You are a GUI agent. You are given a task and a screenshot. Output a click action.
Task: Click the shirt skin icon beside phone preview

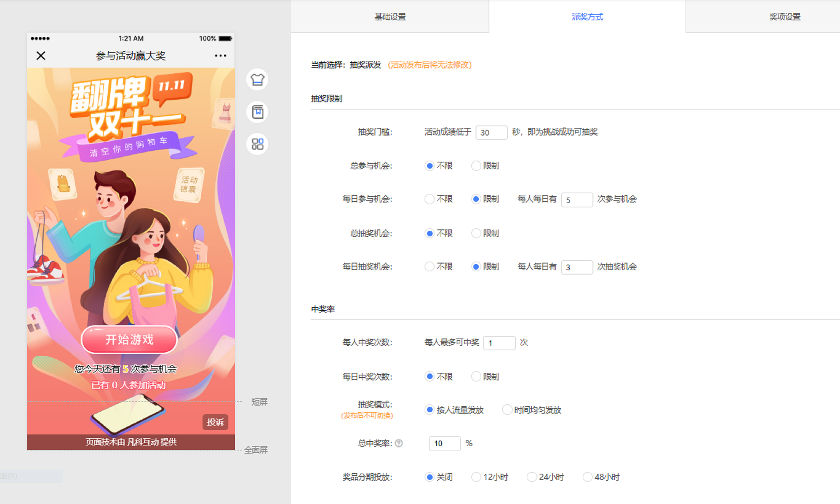coord(257,80)
